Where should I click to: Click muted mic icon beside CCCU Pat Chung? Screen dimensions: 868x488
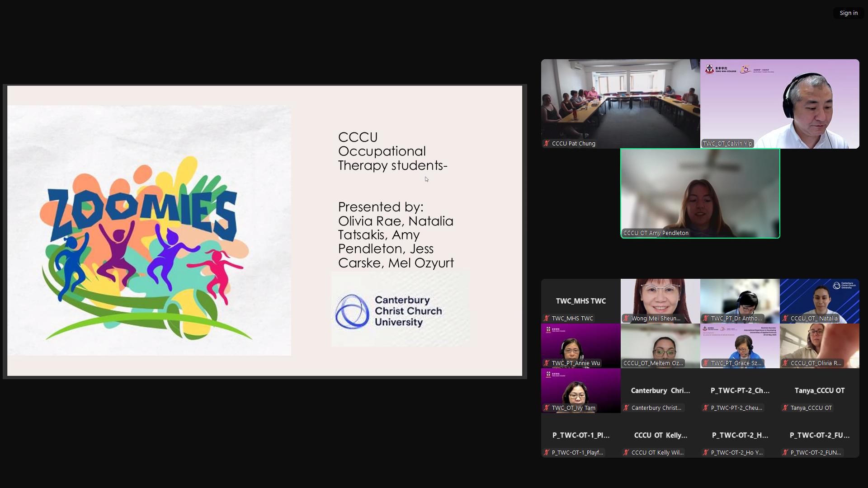pyautogui.click(x=547, y=143)
